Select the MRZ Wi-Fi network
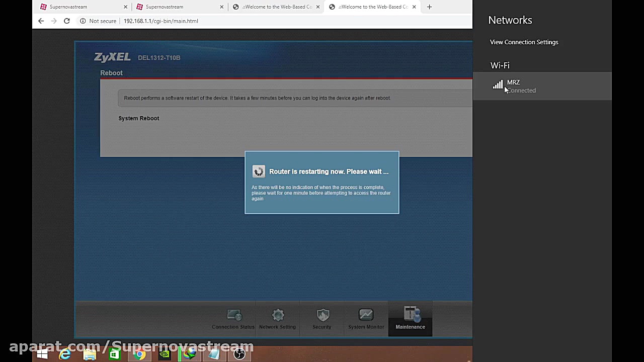Viewport: 644px width, 362px height. pos(542,86)
